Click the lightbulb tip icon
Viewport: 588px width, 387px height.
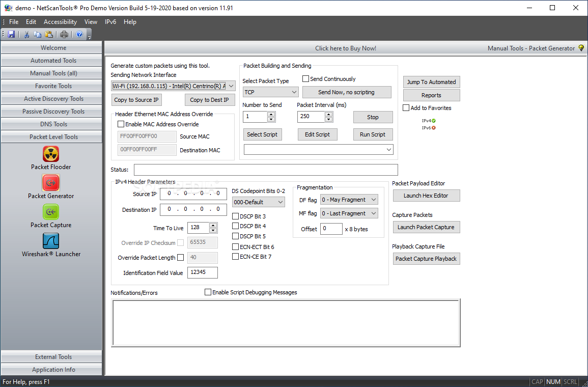[x=581, y=48]
